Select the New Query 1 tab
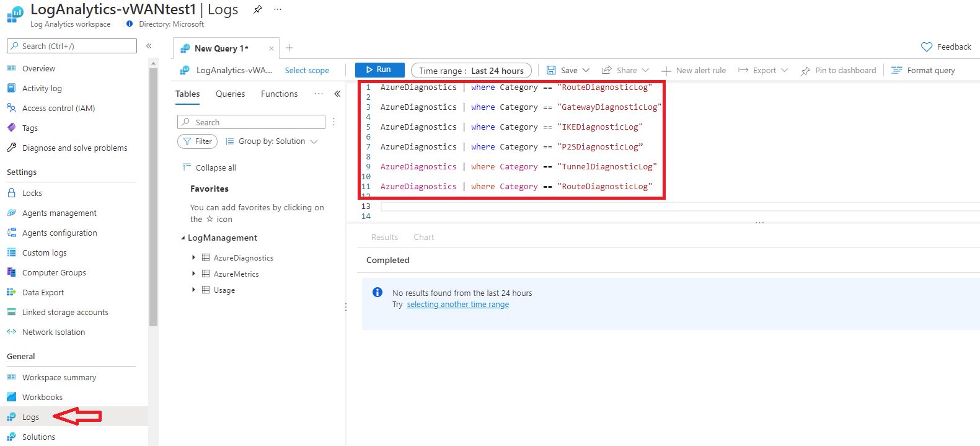Screen dimensions: 980x446 pyautogui.click(x=221, y=48)
